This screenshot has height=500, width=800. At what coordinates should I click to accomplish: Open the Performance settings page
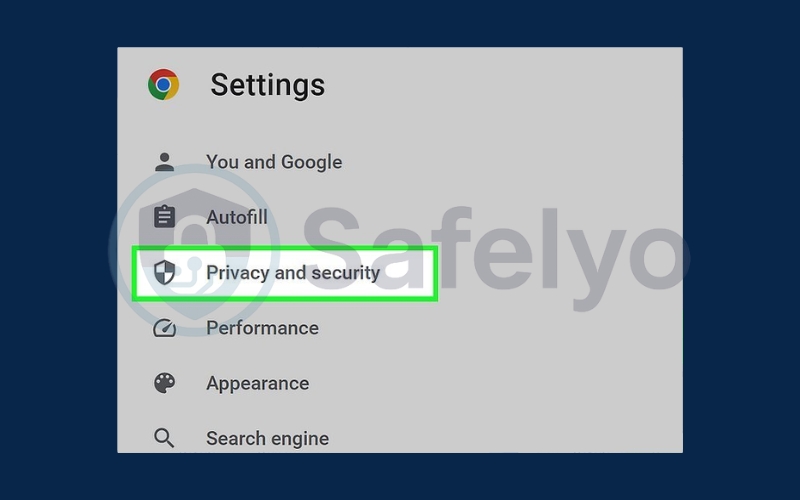click(x=262, y=328)
